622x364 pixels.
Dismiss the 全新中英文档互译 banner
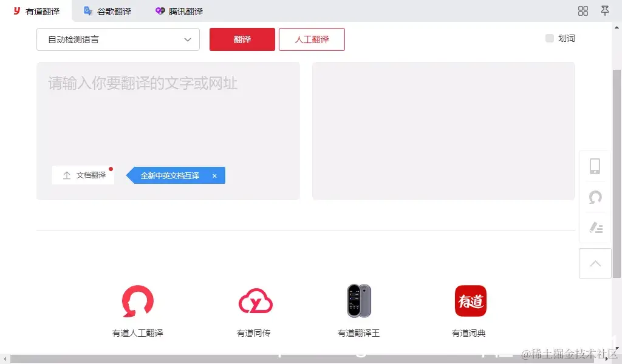[214, 175]
